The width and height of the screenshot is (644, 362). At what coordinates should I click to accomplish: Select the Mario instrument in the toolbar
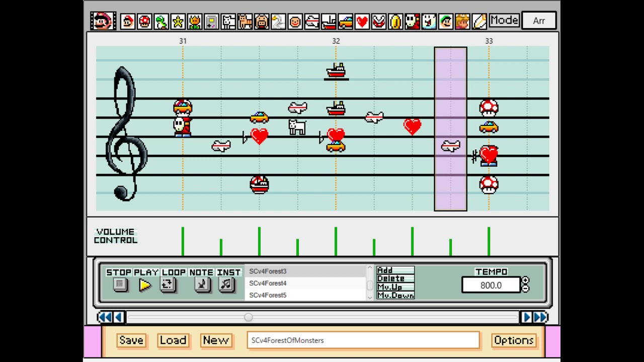tap(128, 21)
